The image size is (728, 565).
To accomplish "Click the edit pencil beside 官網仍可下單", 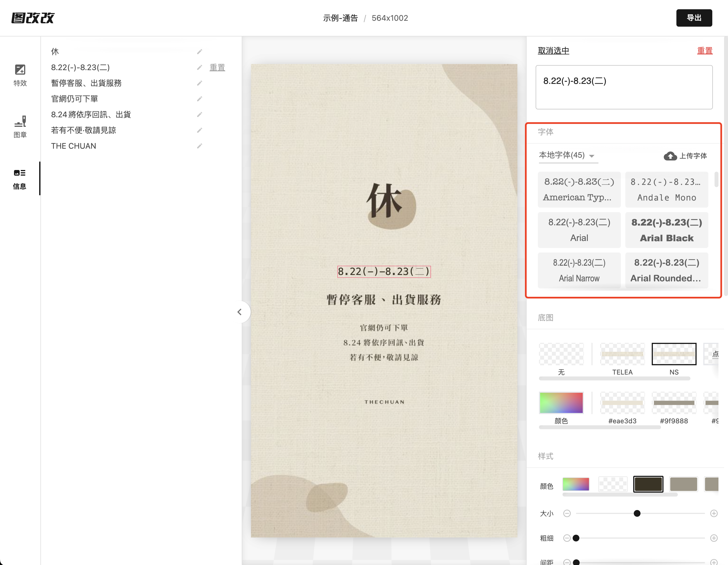I will click(x=199, y=99).
